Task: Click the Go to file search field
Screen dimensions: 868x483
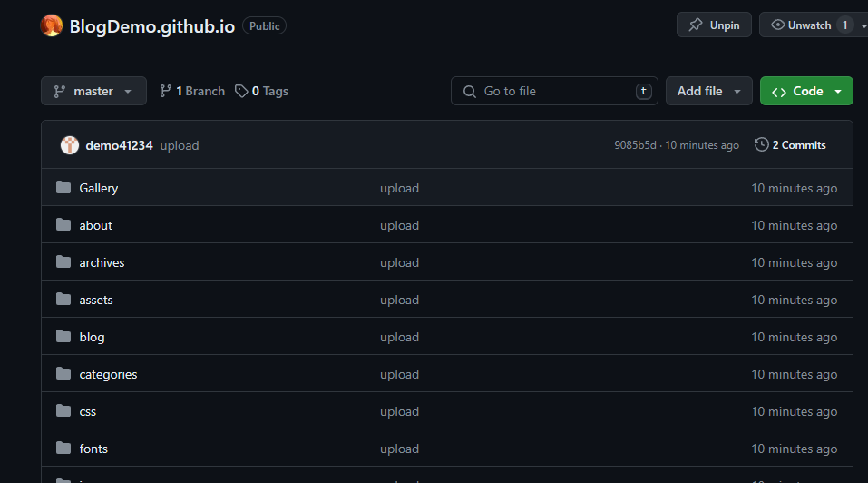Action: [553, 91]
